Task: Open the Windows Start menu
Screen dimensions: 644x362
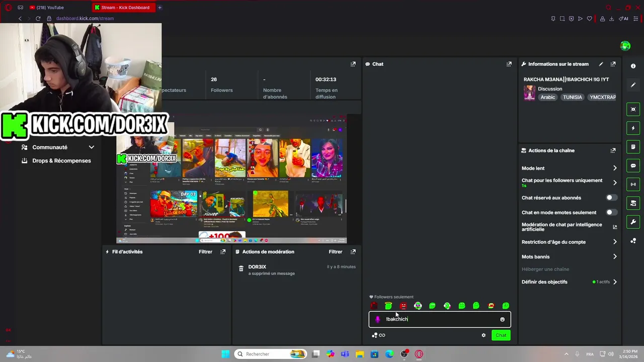Action: (x=225, y=354)
